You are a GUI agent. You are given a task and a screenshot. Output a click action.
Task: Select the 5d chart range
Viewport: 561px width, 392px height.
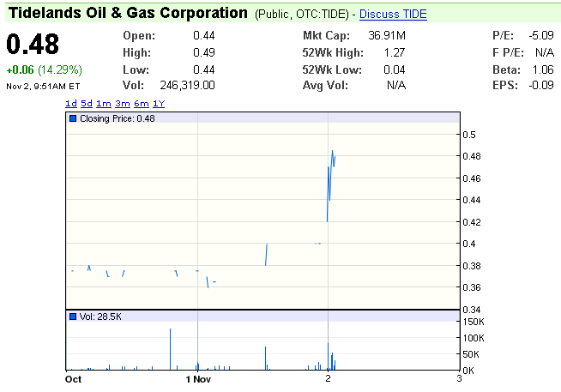[x=87, y=104]
